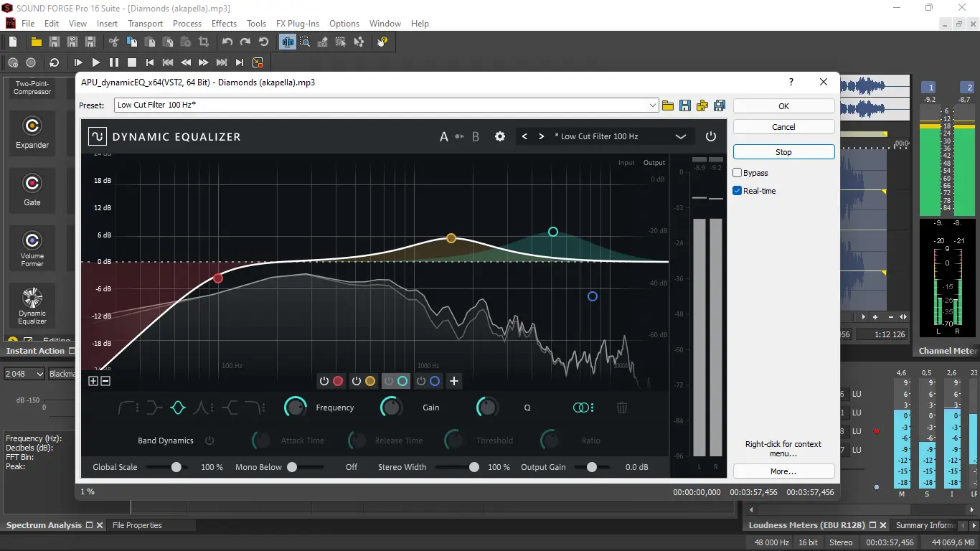Screen dimensions: 980x551
Task: Select the Crop tool icon in the toolbar
Action: (x=203, y=42)
